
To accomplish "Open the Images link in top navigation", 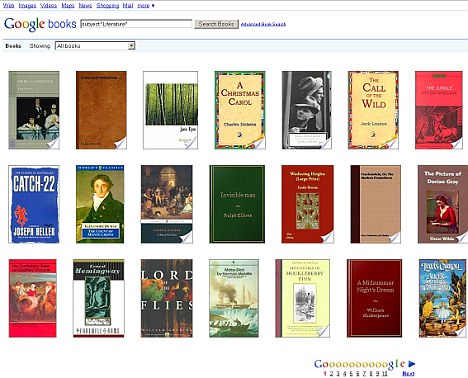I will [x=27, y=5].
